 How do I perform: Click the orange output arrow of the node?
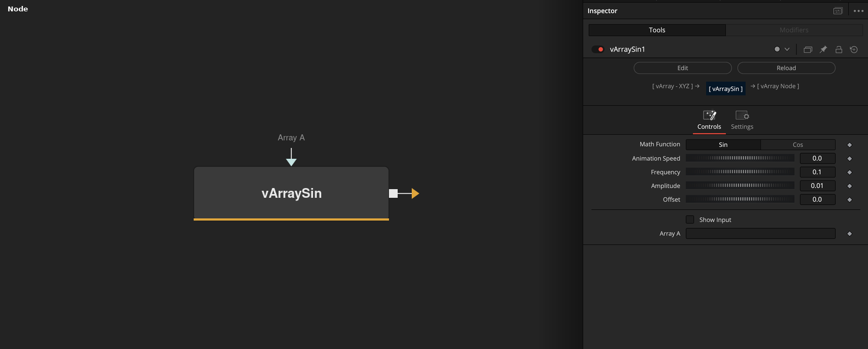tap(415, 193)
